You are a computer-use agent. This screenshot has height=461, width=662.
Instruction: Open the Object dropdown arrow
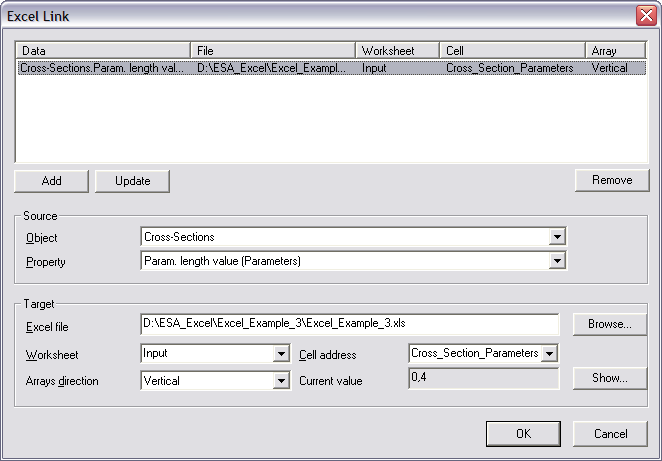[x=557, y=237]
